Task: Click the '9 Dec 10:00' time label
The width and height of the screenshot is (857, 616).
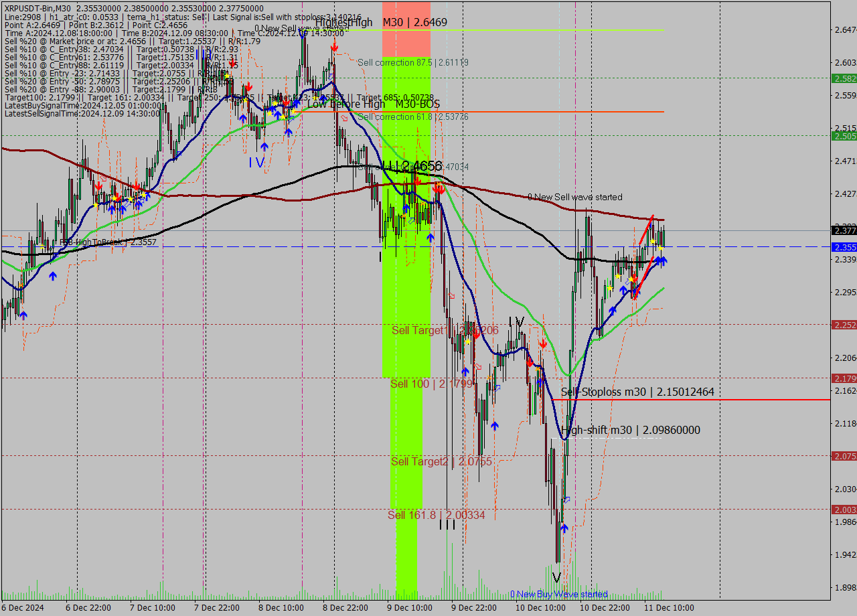Action: point(409,608)
